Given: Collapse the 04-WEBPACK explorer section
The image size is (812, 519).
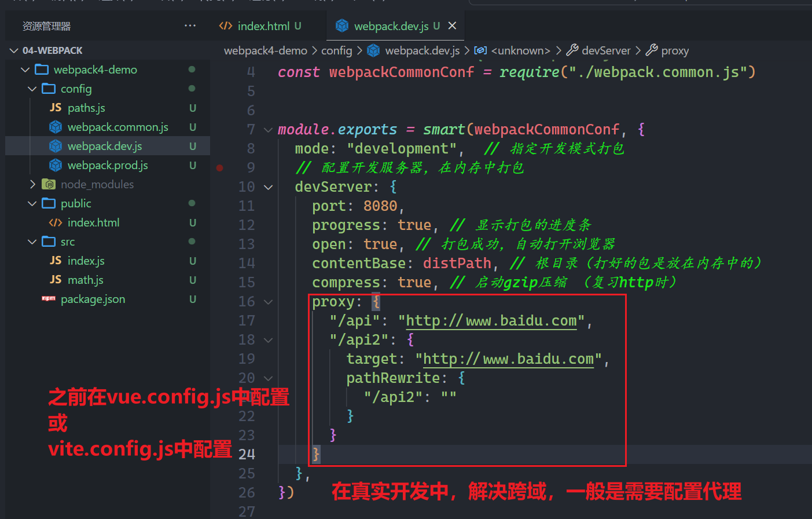Looking at the screenshot, I should (14, 50).
